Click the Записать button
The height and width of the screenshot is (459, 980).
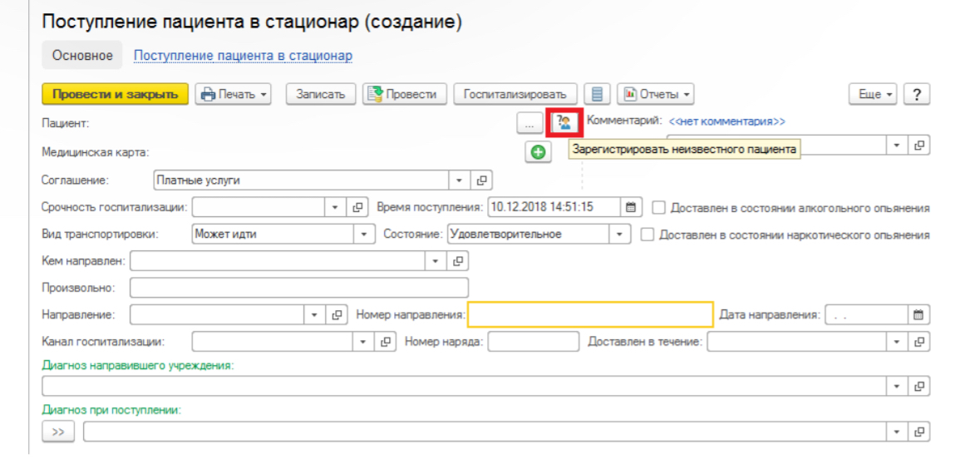tap(321, 95)
